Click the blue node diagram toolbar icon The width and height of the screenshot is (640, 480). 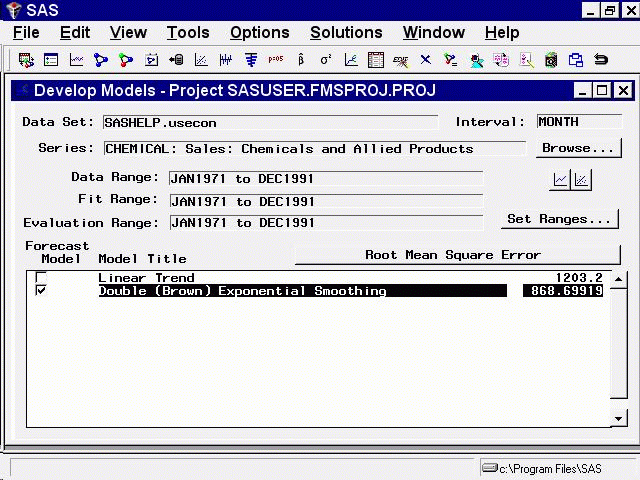click(101, 61)
